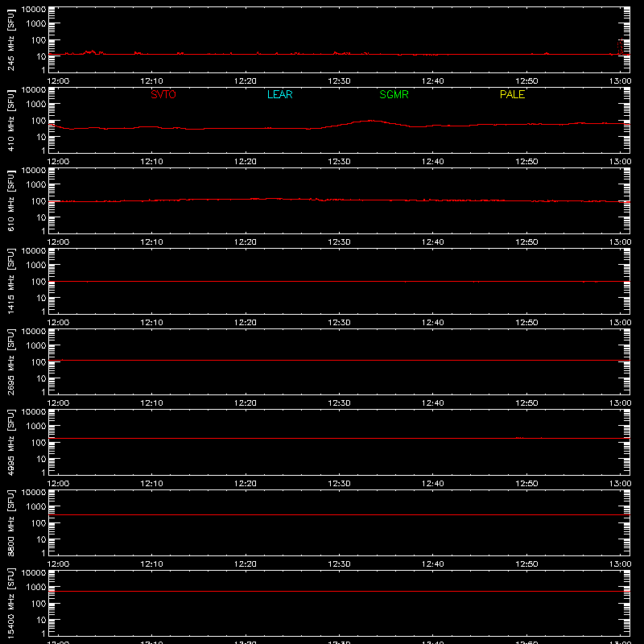Click the burst spike at the end of the 245 MHz trace

click(620, 47)
